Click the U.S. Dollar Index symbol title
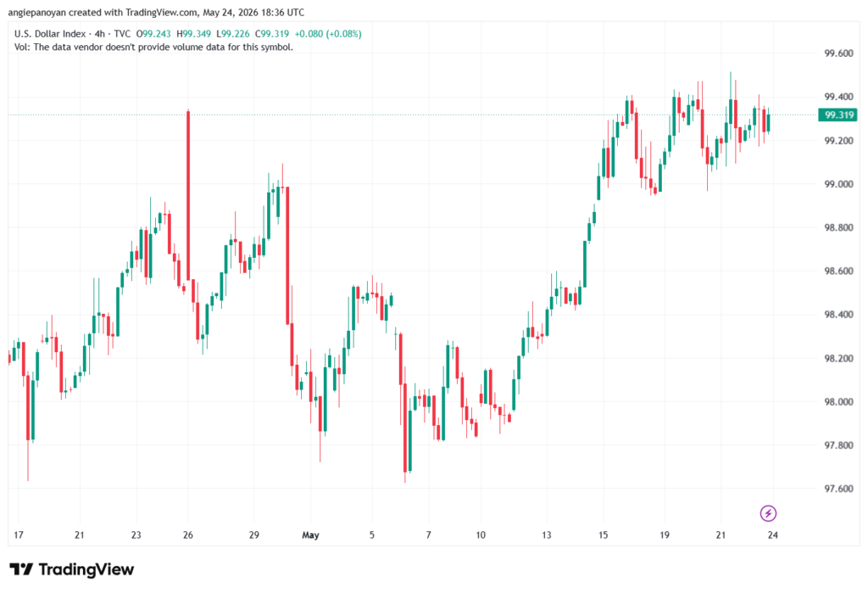The width and height of the screenshot is (868, 593). [50, 34]
